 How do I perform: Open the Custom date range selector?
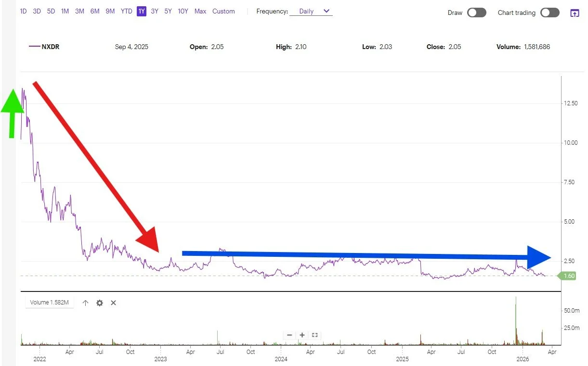pyautogui.click(x=223, y=11)
